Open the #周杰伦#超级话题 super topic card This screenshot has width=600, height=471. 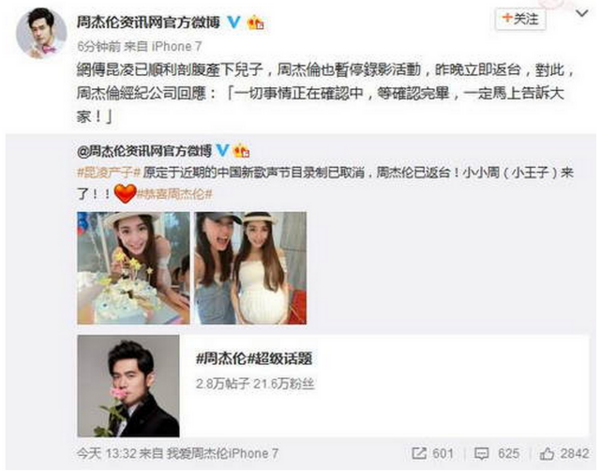click(x=333, y=386)
